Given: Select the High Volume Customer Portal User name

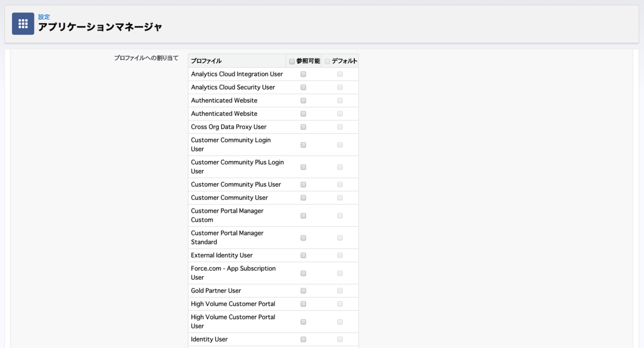Looking at the screenshot, I should coord(233,321).
